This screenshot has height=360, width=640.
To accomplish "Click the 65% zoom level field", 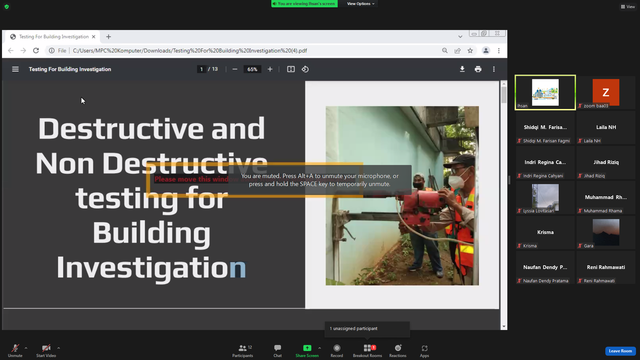I will coord(252,69).
